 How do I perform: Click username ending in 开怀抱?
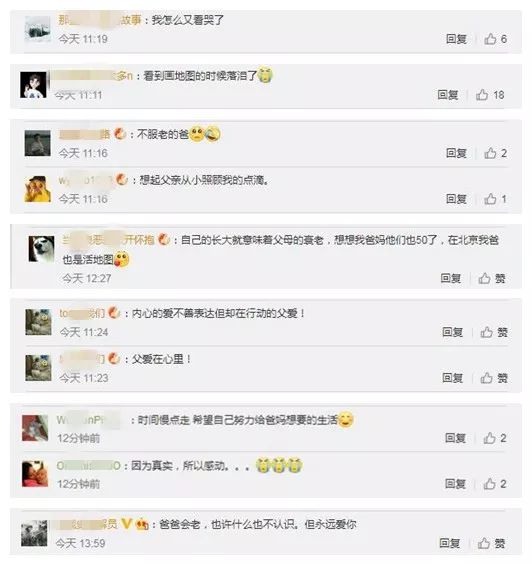[108, 240]
